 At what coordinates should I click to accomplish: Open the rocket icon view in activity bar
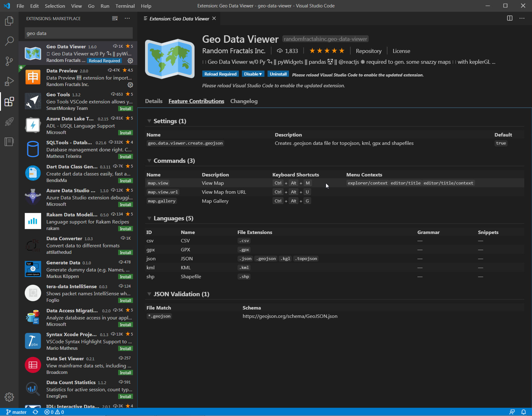click(x=9, y=121)
